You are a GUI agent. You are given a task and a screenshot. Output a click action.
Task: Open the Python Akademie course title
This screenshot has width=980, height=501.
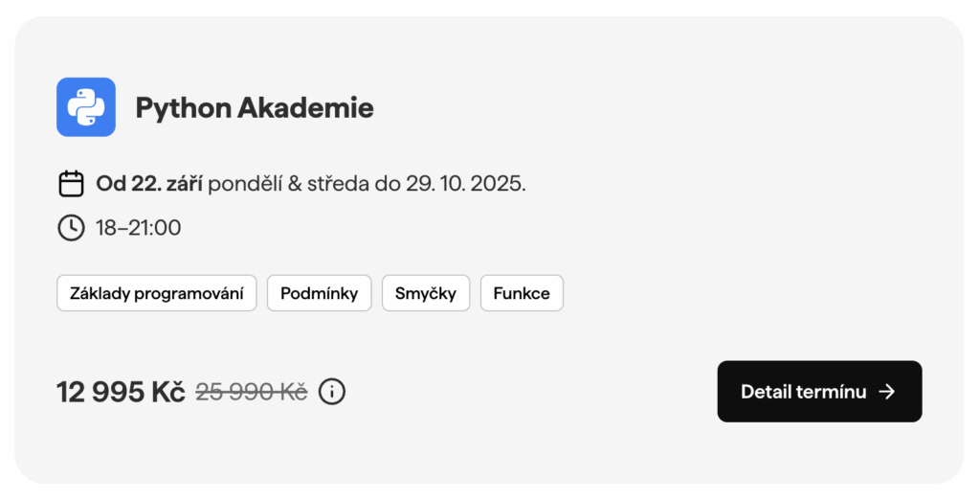point(255,108)
